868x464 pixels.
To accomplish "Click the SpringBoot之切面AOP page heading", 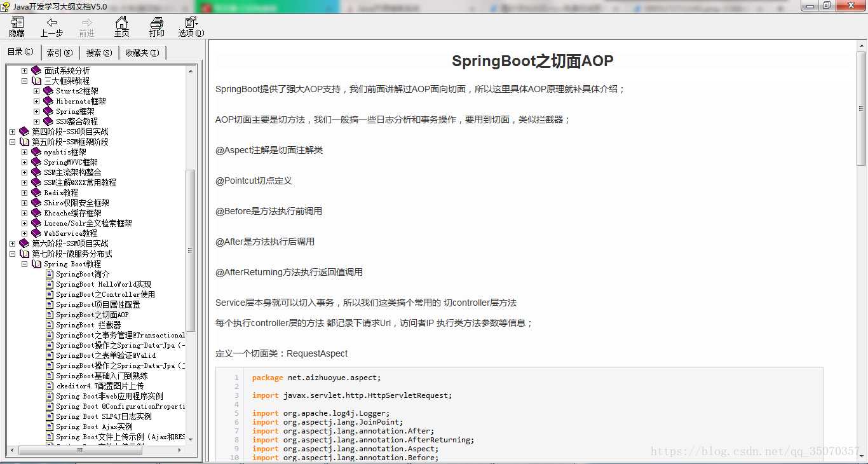I will click(x=532, y=61).
